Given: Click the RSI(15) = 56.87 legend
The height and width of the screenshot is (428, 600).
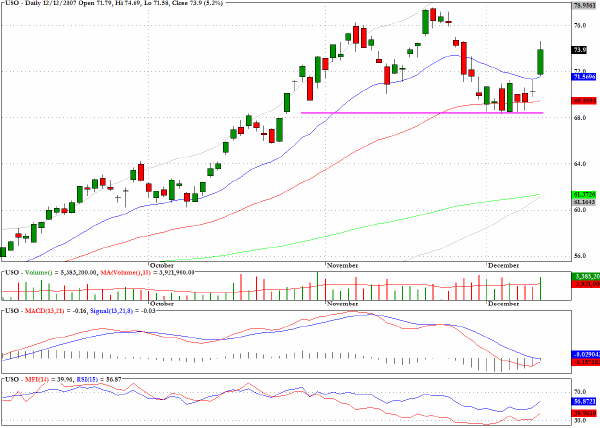Looking at the screenshot, I should point(99,379).
